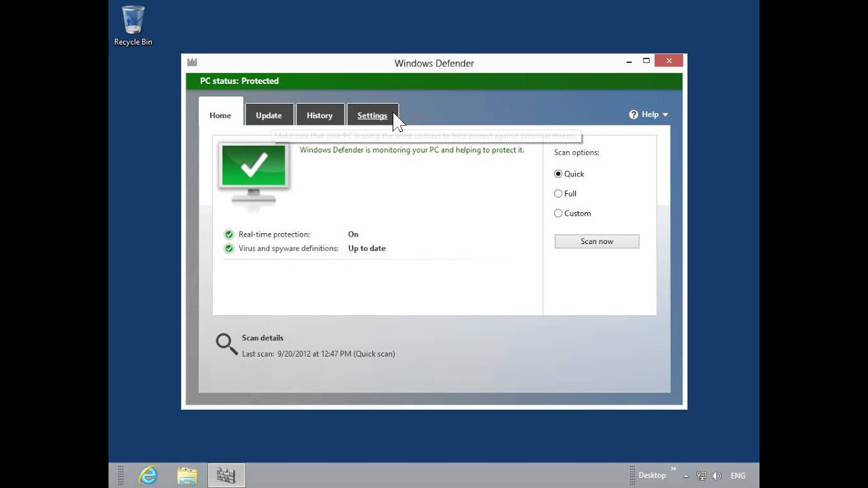The height and width of the screenshot is (488, 868).
Task: Select the Full scan option
Action: (565, 194)
